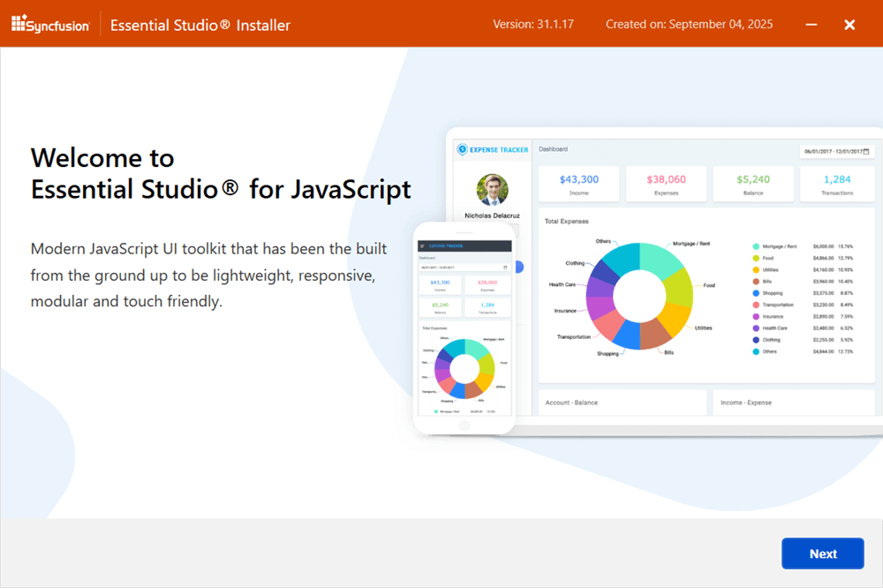Viewport: 883px width, 588px height.
Task: Tap the phone mockup hamburger menu icon
Action: 422,246
